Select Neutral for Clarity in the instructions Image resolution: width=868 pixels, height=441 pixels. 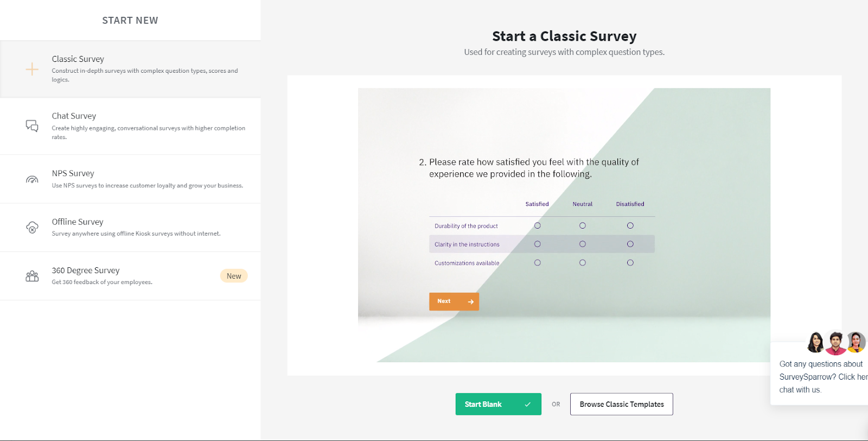[582, 244]
